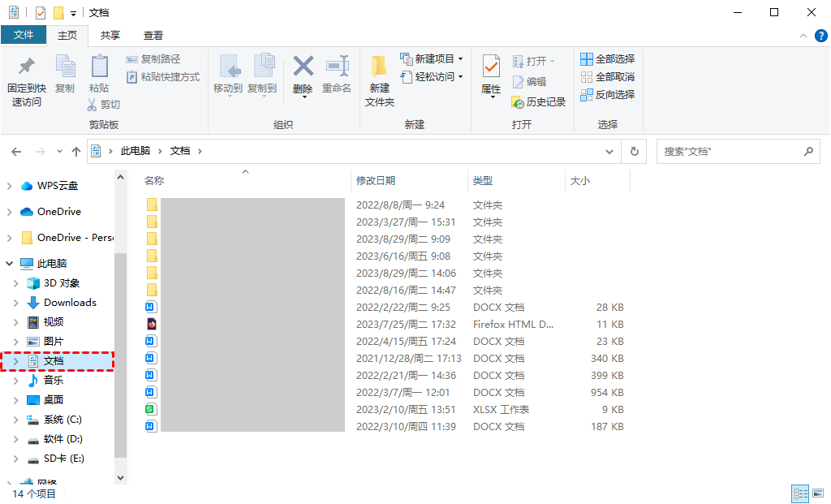Open Quick Access Toolbar customize dropdown

(73, 13)
